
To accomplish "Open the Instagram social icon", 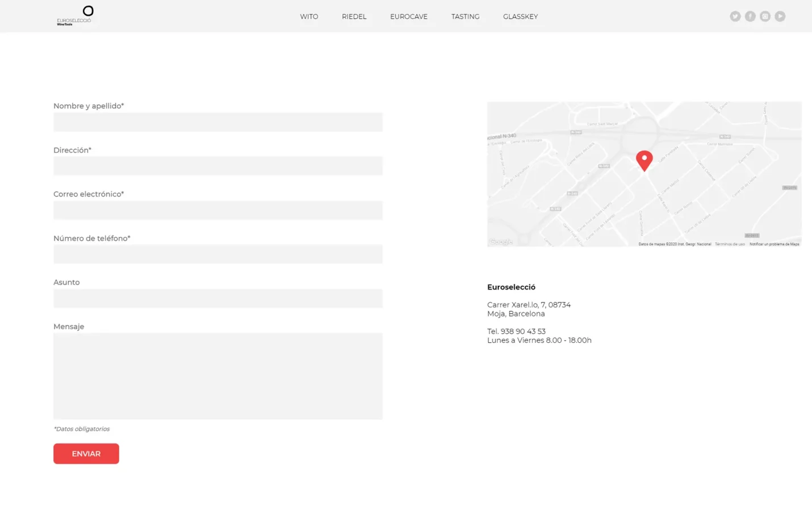I will pyautogui.click(x=765, y=16).
